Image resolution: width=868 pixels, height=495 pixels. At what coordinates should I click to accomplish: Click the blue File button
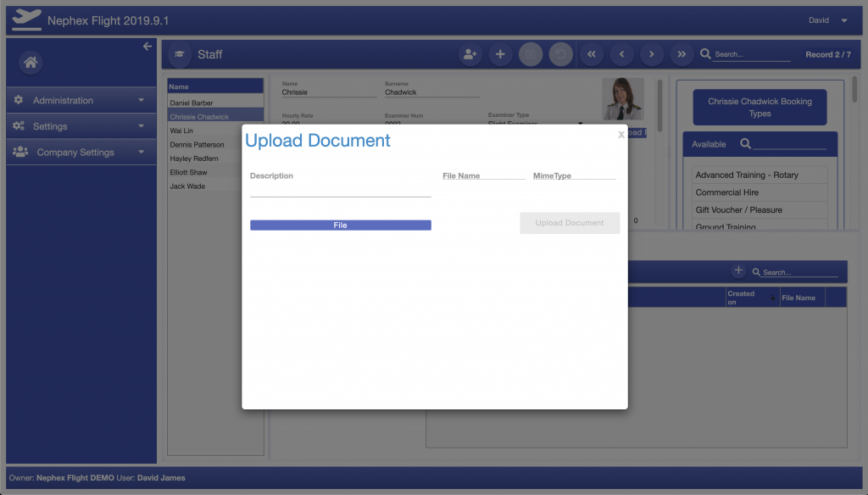click(341, 225)
